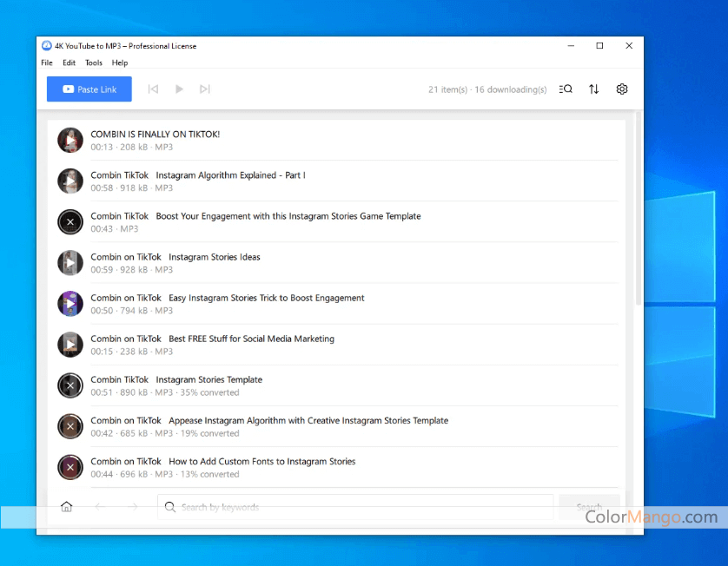Click the browser home icon

(x=67, y=507)
